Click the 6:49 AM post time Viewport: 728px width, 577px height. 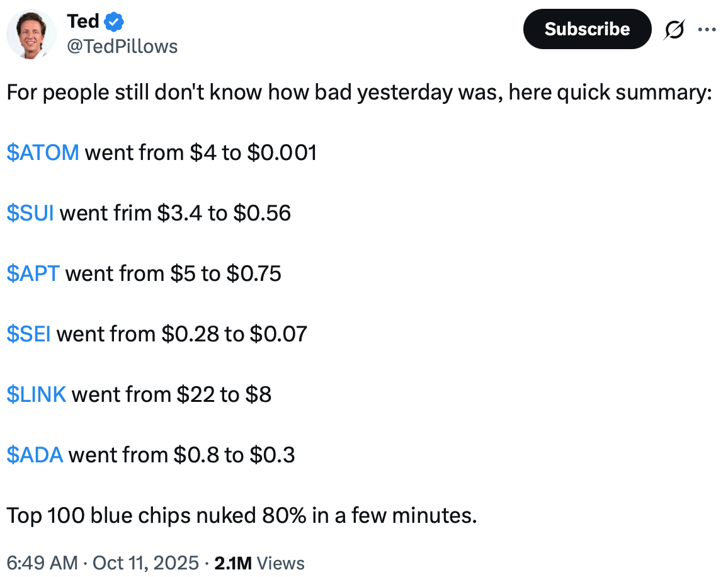pos(42,563)
